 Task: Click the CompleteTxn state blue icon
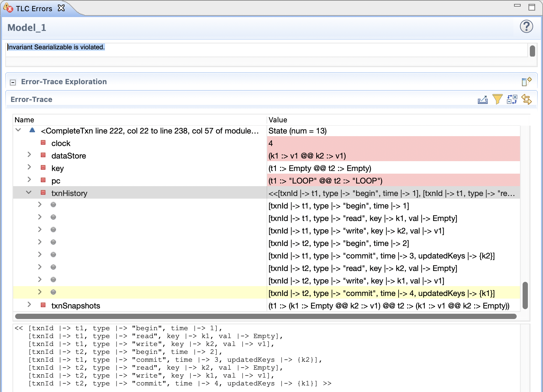pos(32,130)
